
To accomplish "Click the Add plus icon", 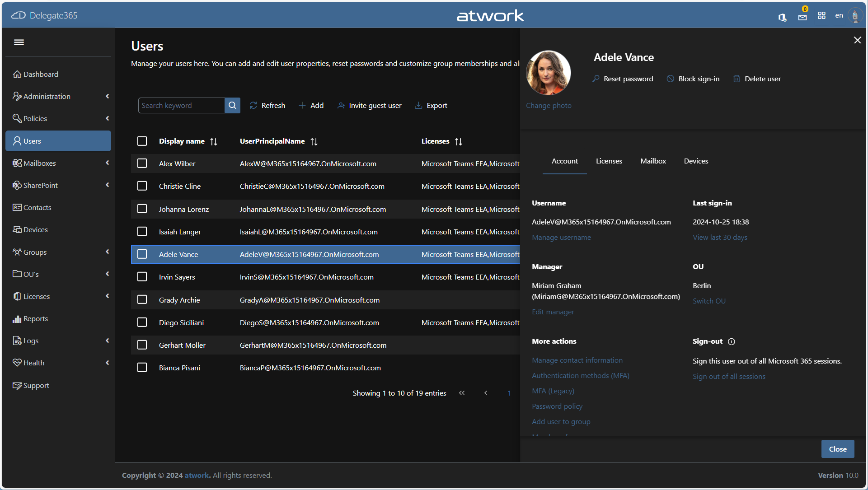I will tap(302, 105).
